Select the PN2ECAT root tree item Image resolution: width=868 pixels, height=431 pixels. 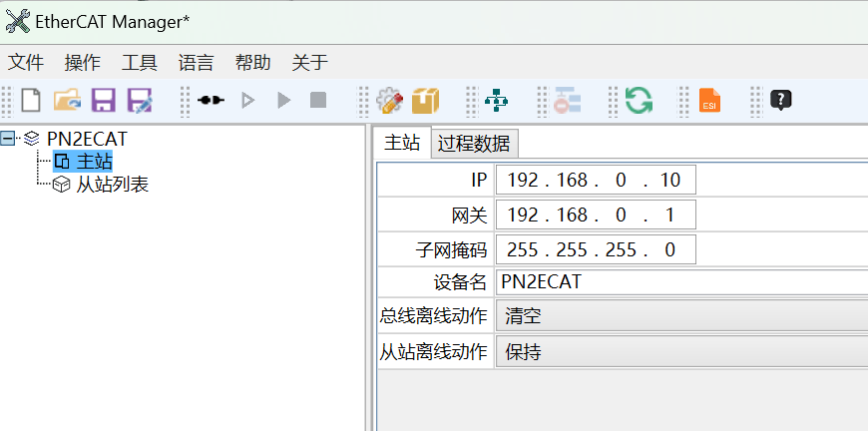[88, 139]
